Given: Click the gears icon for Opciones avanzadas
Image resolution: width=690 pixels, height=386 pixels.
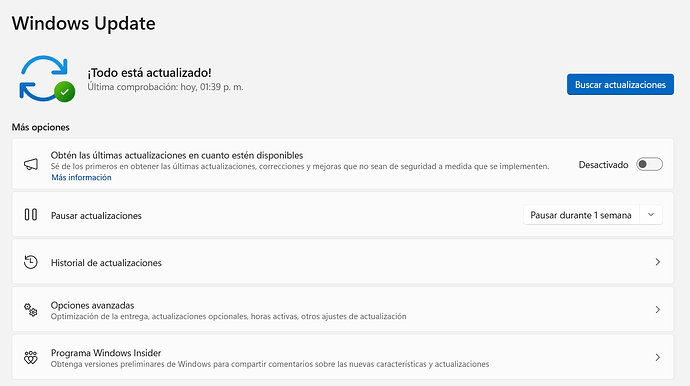Looking at the screenshot, I should (x=30, y=310).
